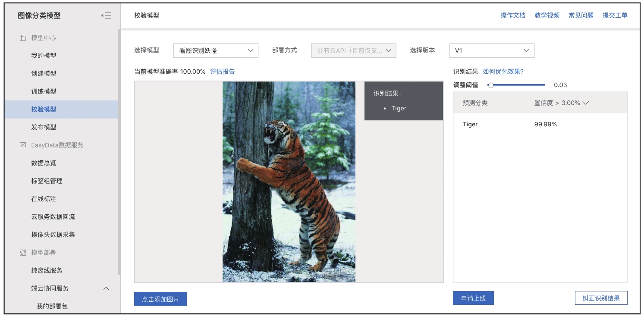644x316 pixels.
Task: Open 云服务数据回流 item
Action: pos(53,217)
